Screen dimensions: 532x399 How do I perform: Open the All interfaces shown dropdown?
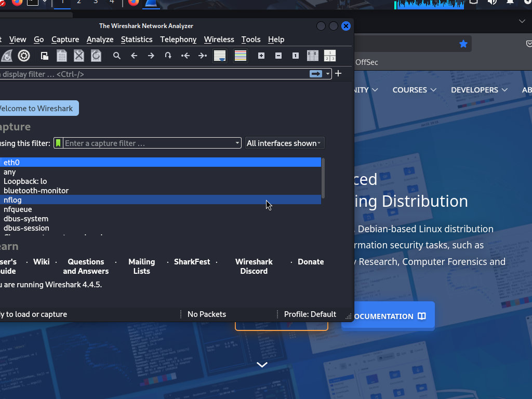pyautogui.click(x=285, y=143)
